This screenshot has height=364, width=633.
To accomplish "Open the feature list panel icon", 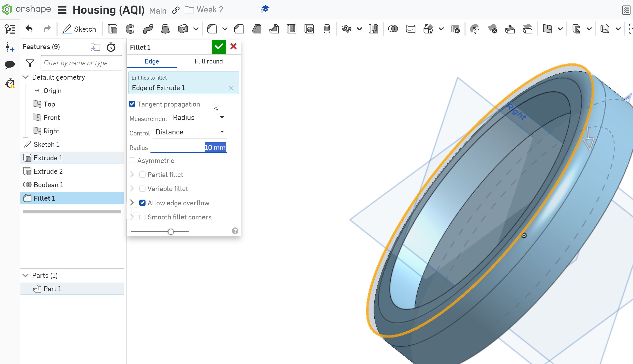I will 10,29.
